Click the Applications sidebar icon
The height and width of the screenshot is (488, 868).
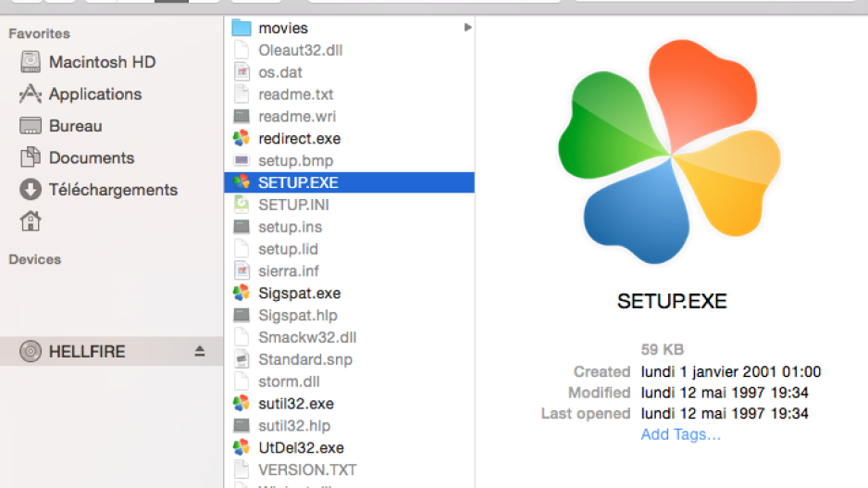tap(31, 94)
